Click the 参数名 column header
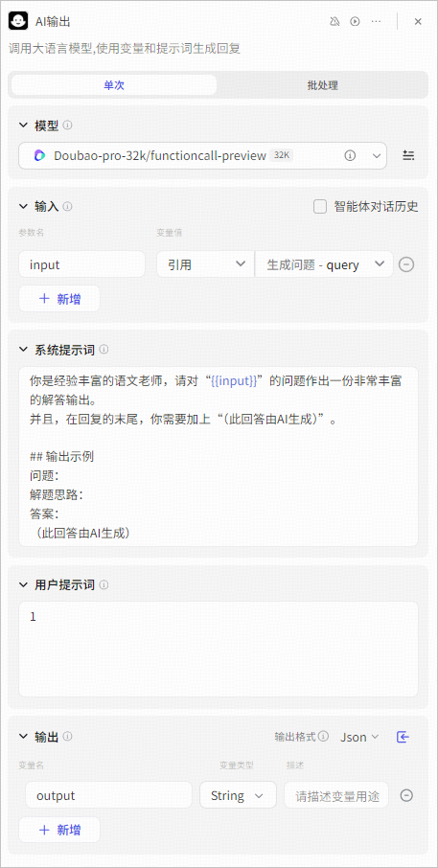The image size is (438, 868). tap(31, 233)
